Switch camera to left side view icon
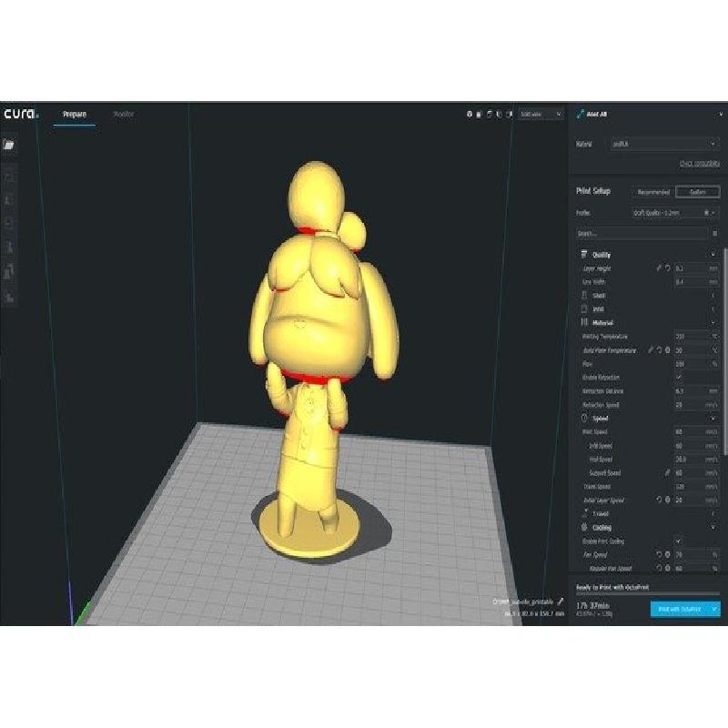This screenshot has width=728, height=728. click(x=500, y=115)
